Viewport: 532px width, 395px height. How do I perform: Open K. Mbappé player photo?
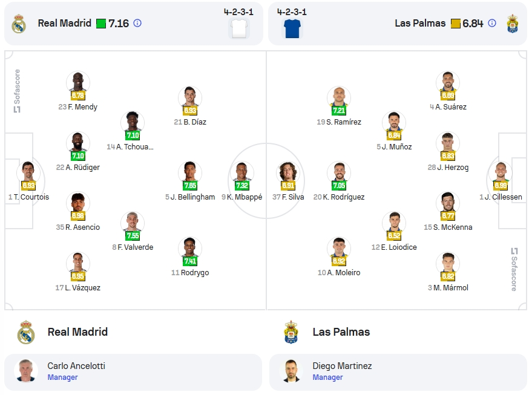pyautogui.click(x=242, y=172)
